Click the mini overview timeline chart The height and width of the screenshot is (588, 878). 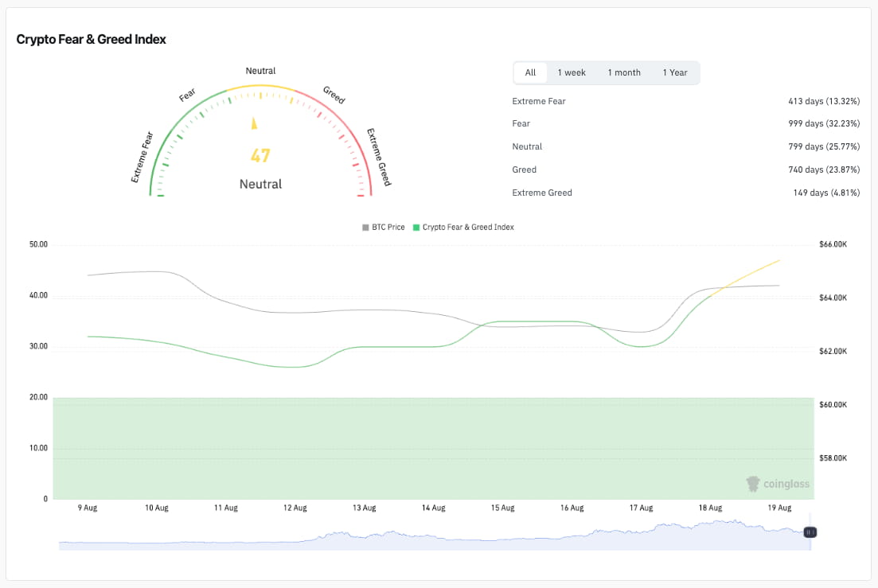coord(435,534)
